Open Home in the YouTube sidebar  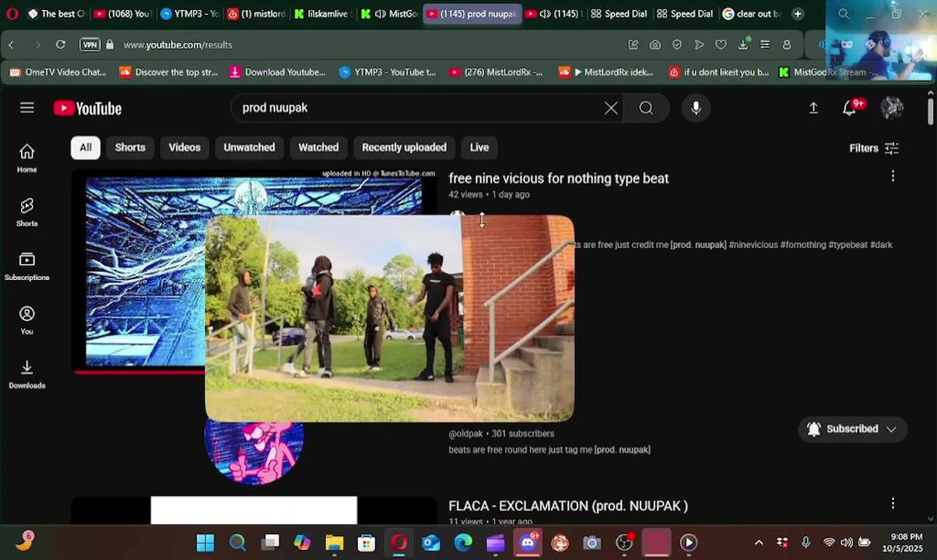27,158
